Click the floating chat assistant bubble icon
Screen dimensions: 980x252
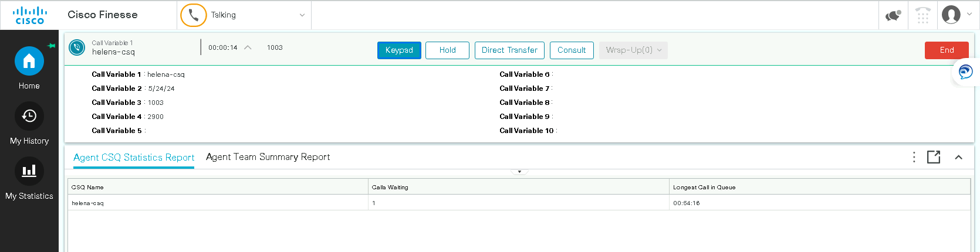(x=965, y=72)
